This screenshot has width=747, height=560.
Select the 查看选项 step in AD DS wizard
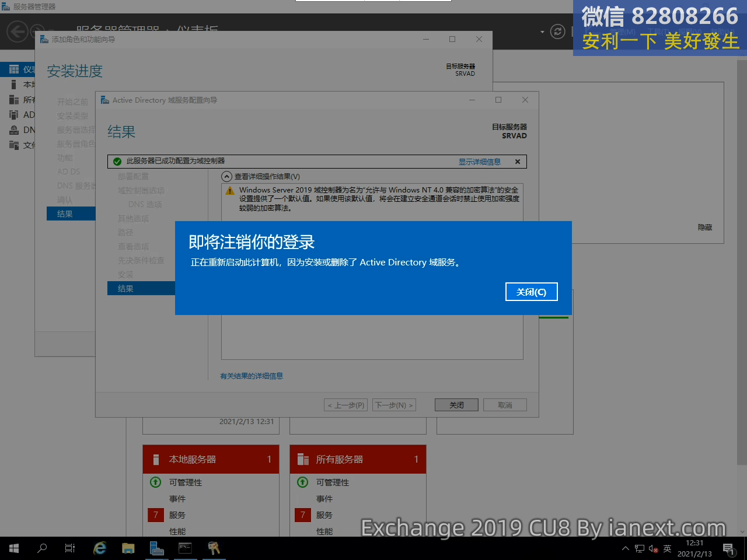coord(134,246)
